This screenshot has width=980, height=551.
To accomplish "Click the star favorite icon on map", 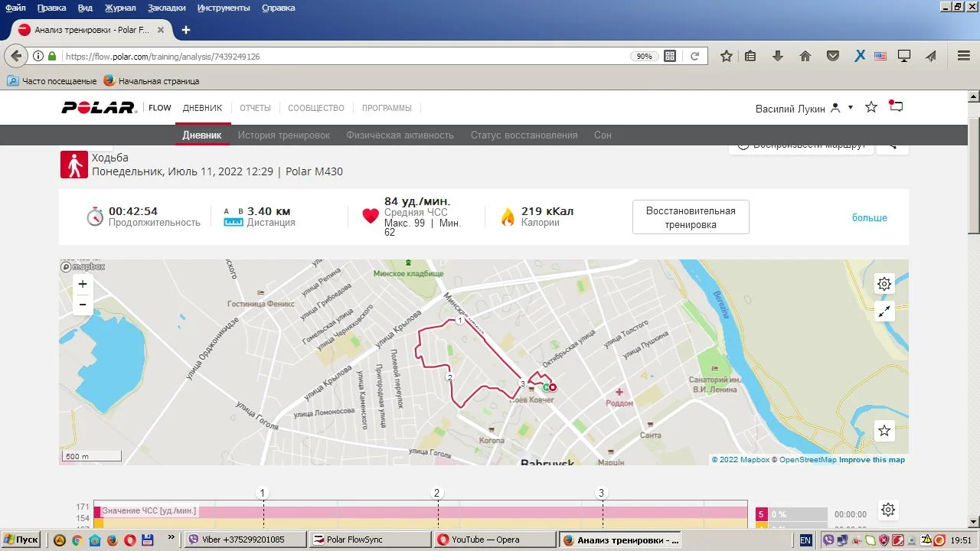I will pyautogui.click(x=884, y=431).
